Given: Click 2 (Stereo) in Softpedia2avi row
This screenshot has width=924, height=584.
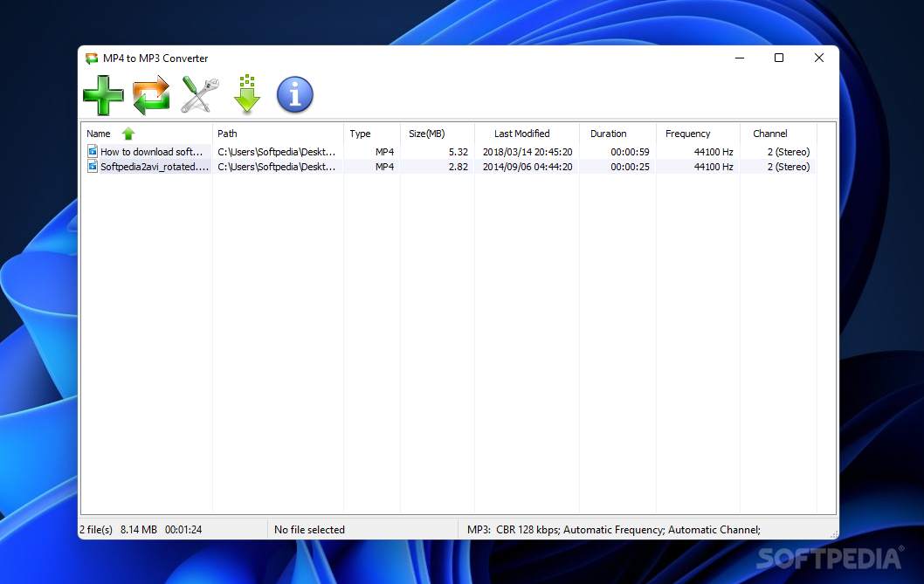Looking at the screenshot, I should (x=789, y=167).
